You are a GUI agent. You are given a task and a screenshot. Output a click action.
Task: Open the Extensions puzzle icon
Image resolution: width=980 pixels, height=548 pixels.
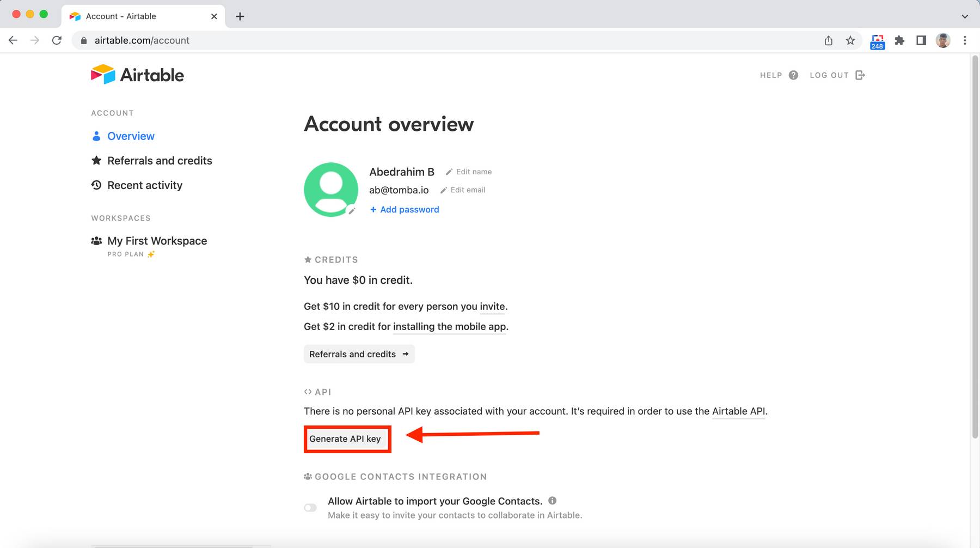[899, 40]
